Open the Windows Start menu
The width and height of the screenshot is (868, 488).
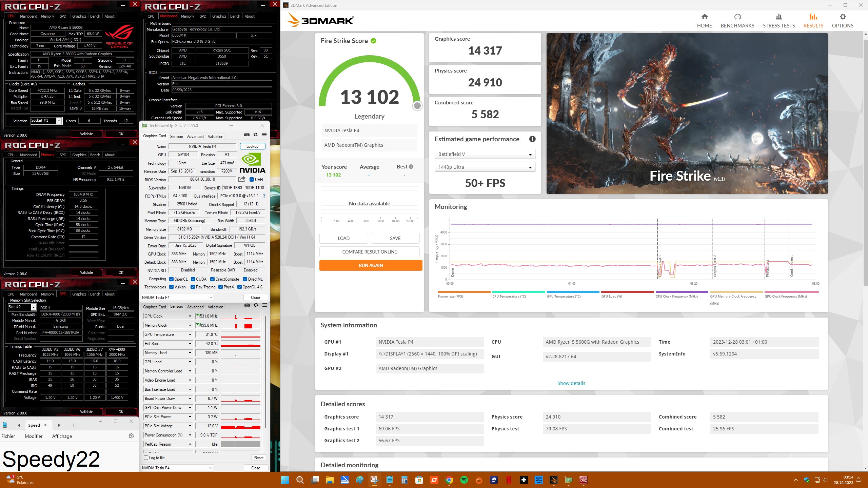pos(285,480)
